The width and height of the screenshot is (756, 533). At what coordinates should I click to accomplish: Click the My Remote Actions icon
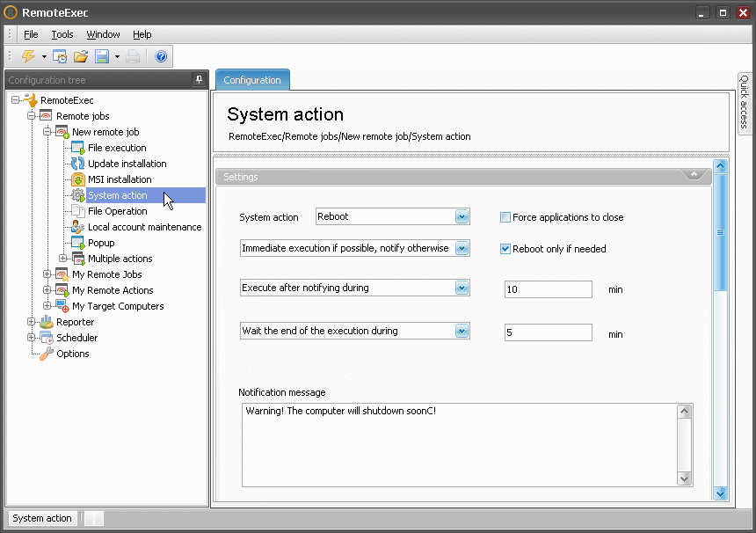coord(62,290)
